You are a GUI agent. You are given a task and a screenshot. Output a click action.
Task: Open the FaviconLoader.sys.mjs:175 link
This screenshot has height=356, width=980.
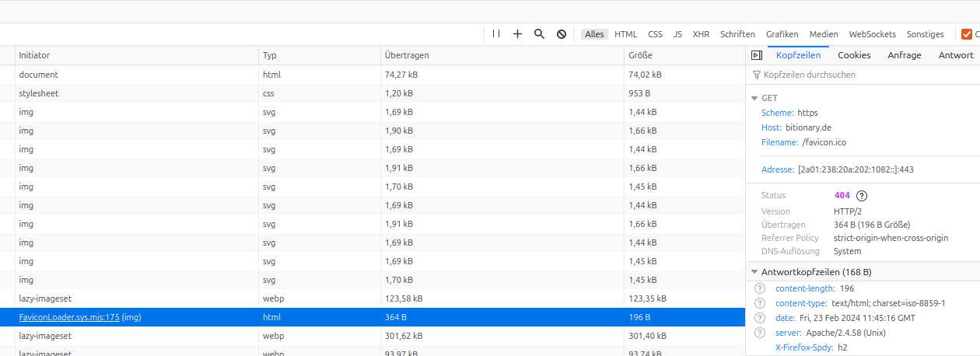pos(69,317)
